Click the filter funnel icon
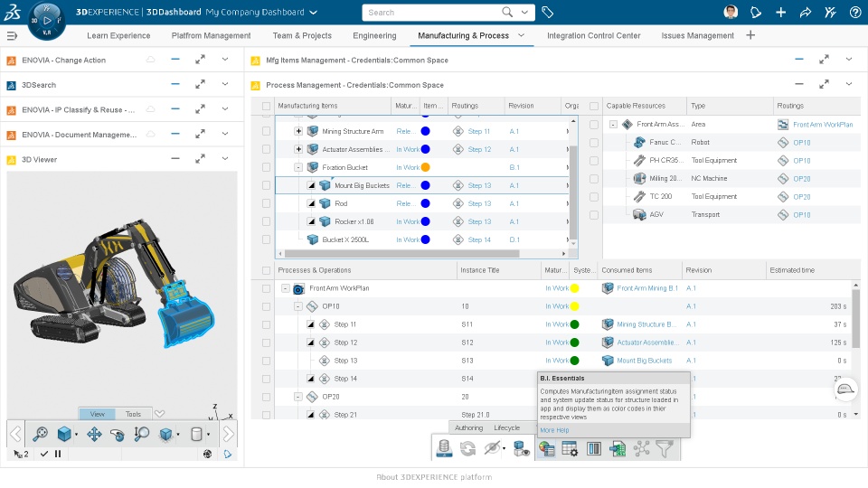Image resolution: width=868 pixels, height=488 pixels. [665, 448]
